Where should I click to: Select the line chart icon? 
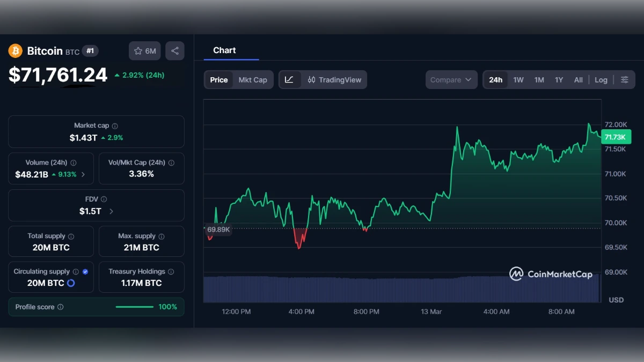(289, 79)
